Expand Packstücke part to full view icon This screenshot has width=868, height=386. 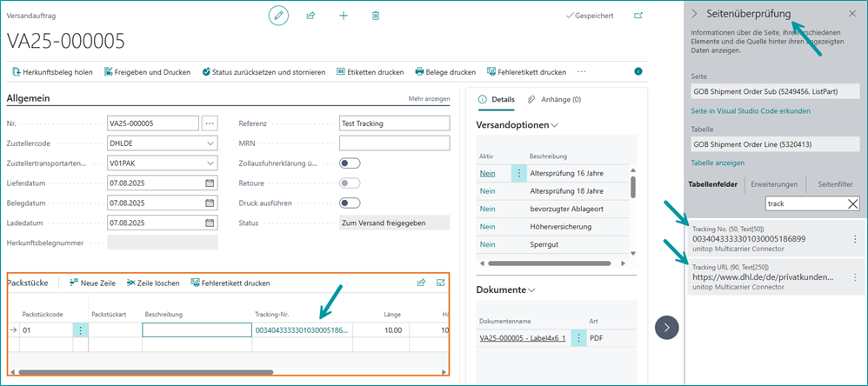(x=441, y=283)
